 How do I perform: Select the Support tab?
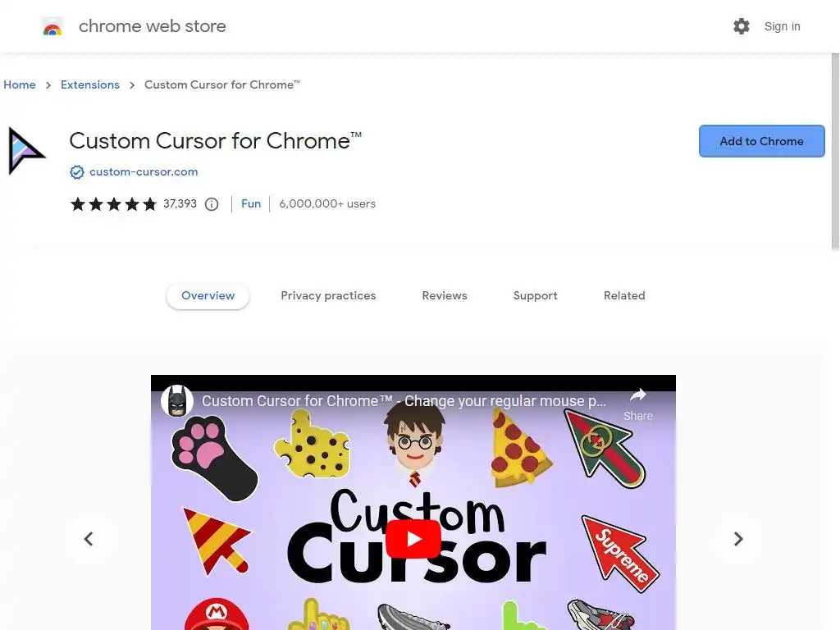(535, 295)
